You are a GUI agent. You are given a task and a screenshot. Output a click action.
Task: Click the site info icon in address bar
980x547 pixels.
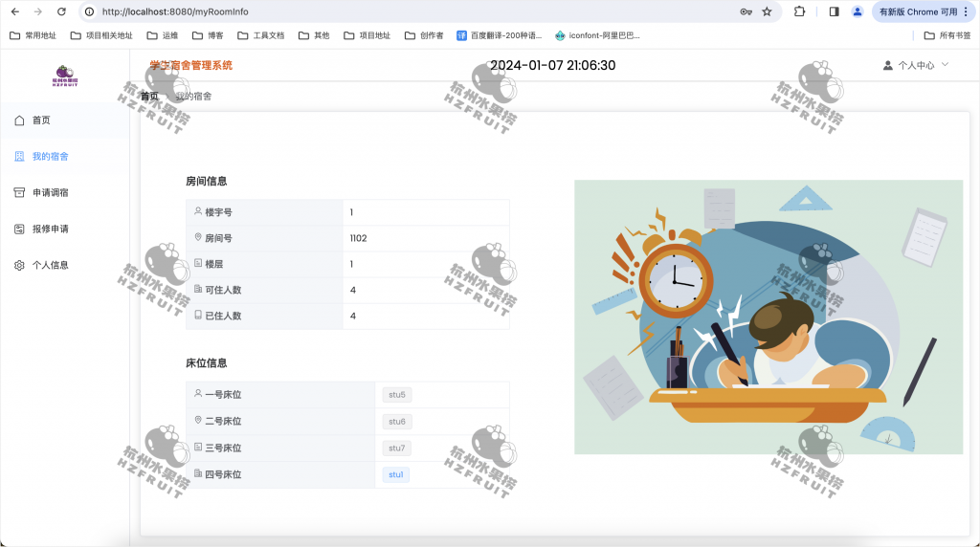pyautogui.click(x=89, y=11)
